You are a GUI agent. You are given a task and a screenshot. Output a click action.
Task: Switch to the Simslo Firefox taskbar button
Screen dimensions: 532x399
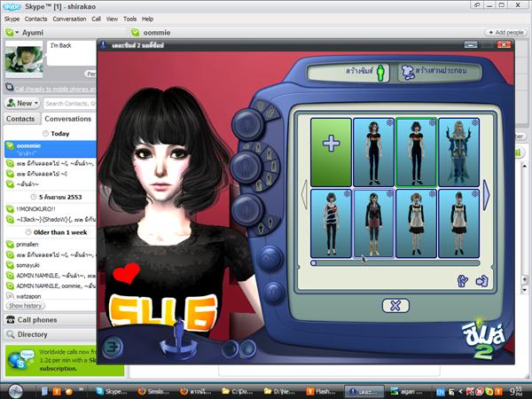pyautogui.click(x=153, y=392)
